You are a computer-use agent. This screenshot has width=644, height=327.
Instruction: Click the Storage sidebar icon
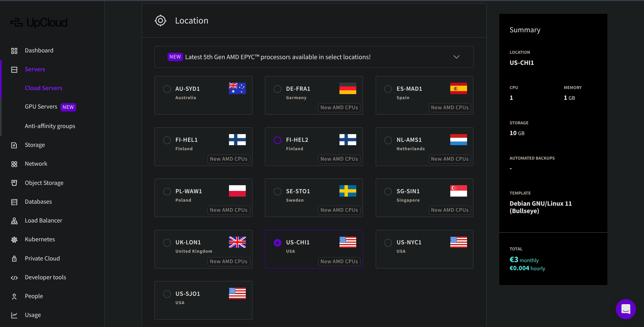(14, 145)
